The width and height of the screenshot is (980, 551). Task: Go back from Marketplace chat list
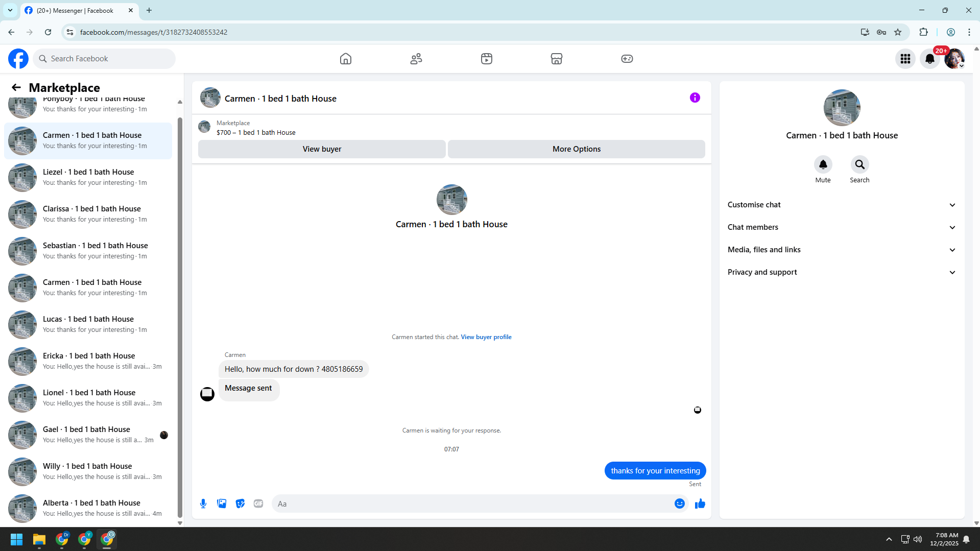click(16, 87)
